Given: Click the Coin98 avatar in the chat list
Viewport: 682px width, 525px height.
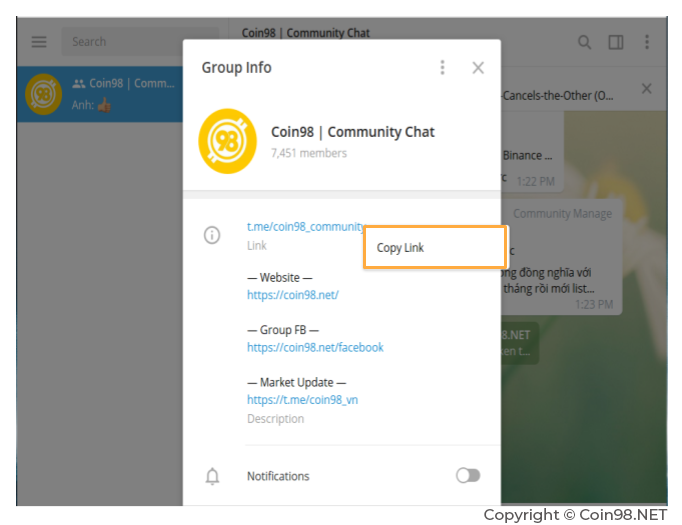Looking at the screenshot, I should (43, 94).
